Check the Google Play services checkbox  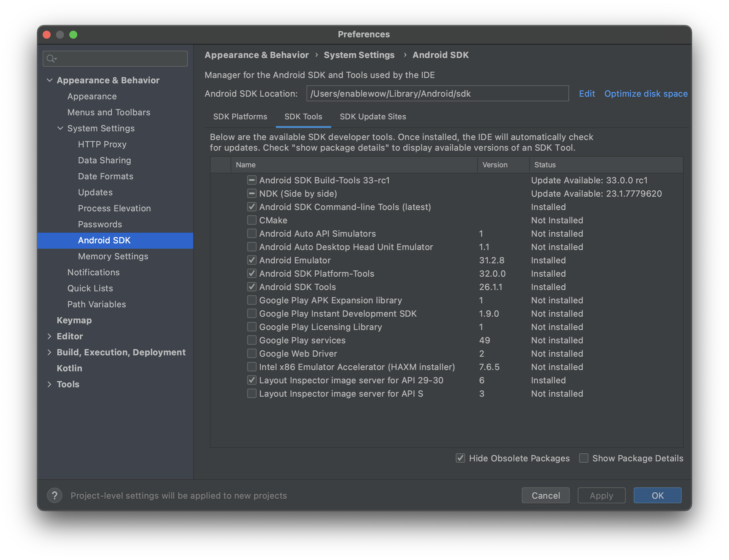pyautogui.click(x=252, y=340)
